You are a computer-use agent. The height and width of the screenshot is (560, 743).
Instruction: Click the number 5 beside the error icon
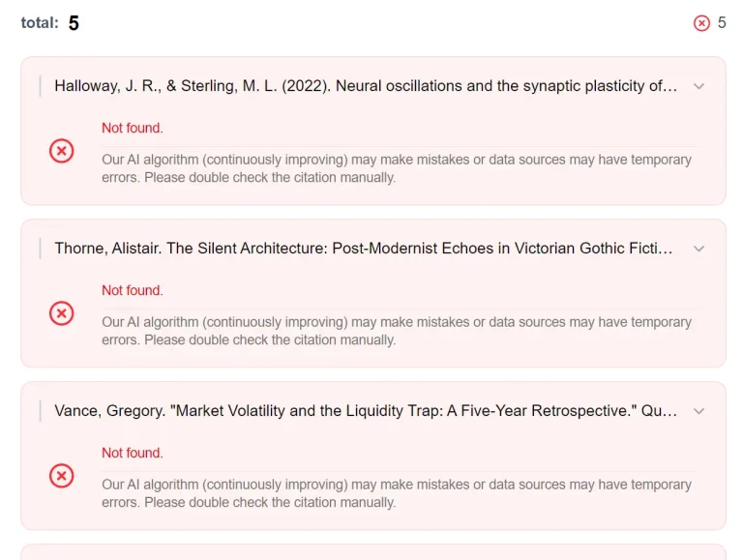(722, 23)
